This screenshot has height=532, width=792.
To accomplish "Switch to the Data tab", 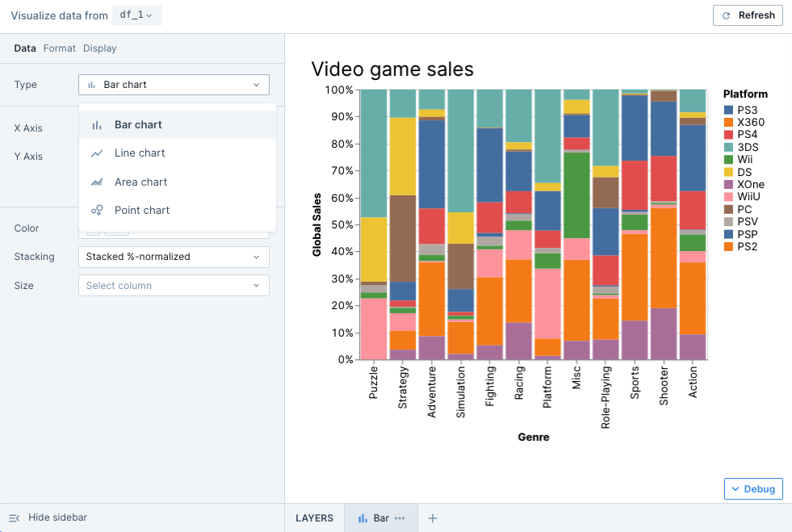I will click(25, 48).
